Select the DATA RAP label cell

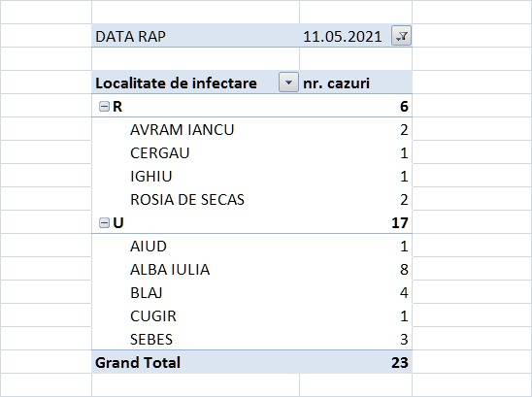196,36
